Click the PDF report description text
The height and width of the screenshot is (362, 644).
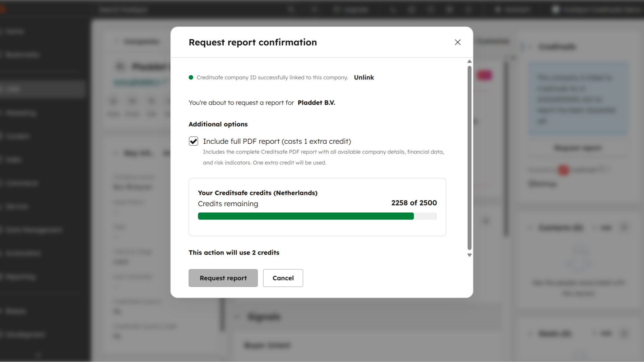tap(323, 157)
